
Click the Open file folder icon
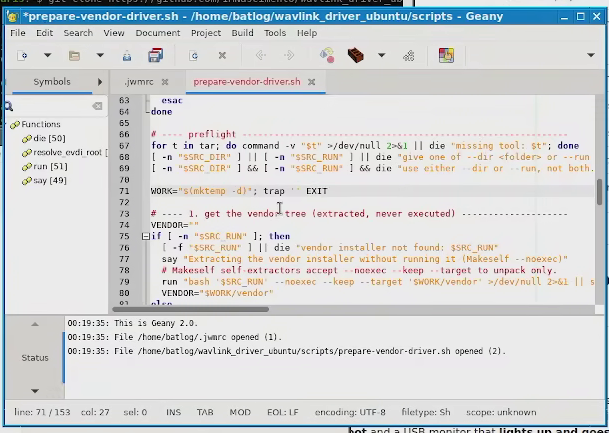click(x=74, y=56)
